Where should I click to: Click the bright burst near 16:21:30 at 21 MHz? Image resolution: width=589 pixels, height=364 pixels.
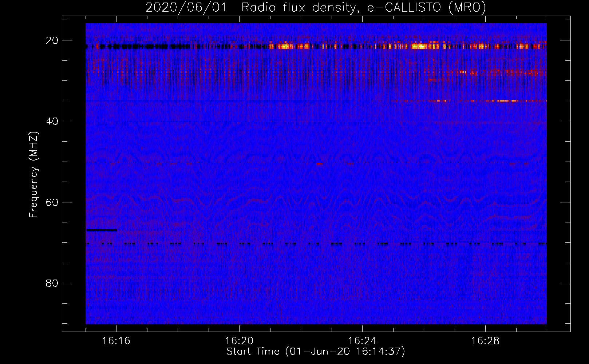click(x=285, y=46)
